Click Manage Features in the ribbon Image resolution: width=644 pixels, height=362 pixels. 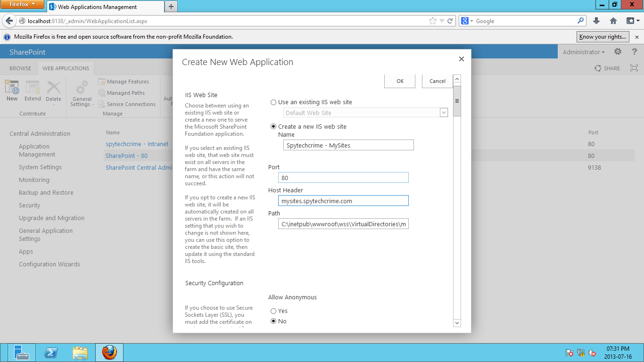(124, 82)
